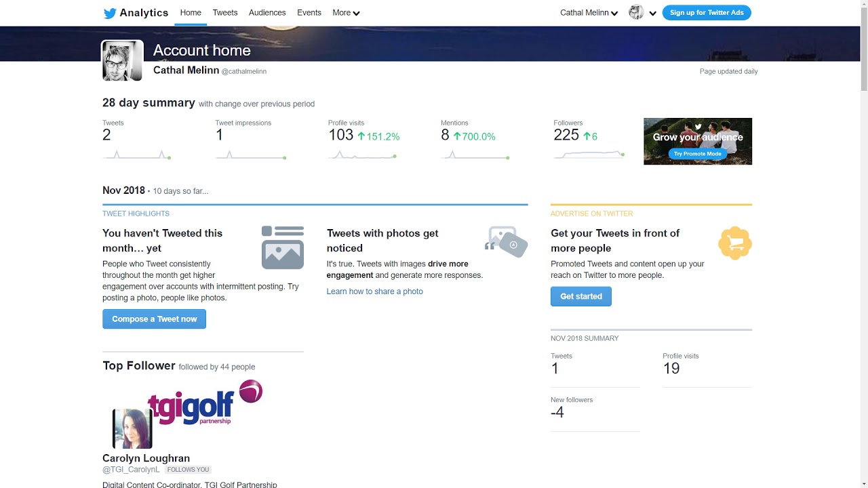
Task: Click the Tweets sparkline chart
Action: [136, 155]
